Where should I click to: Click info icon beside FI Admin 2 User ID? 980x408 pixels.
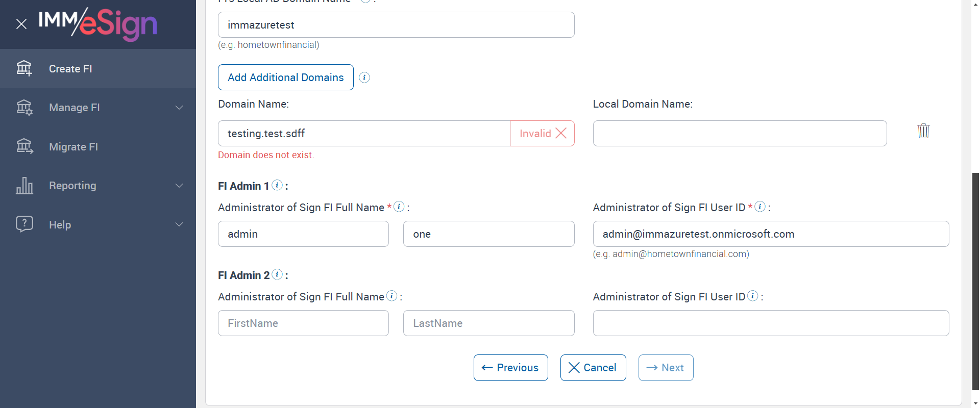[x=753, y=296]
